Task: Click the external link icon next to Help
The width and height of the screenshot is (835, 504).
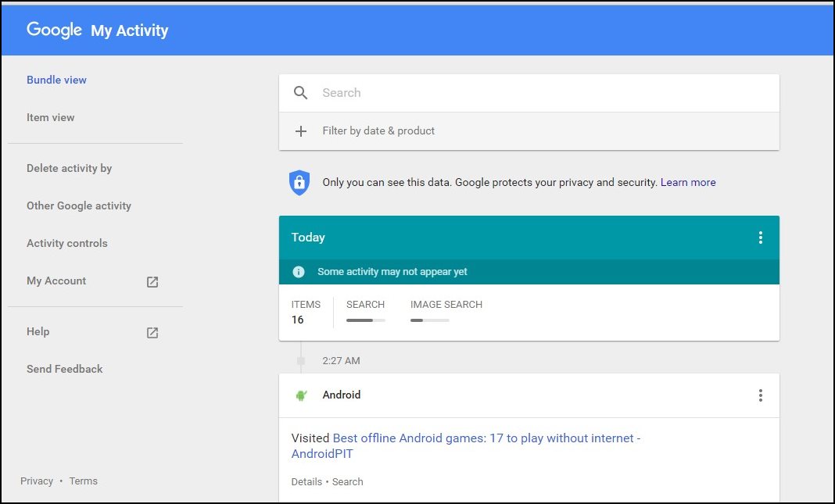Action: (x=153, y=333)
